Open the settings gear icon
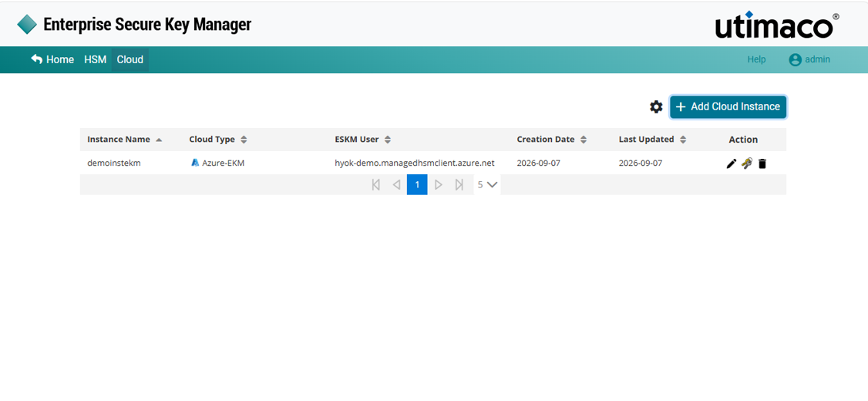This screenshot has width=868, height=401. pos(656,107)
